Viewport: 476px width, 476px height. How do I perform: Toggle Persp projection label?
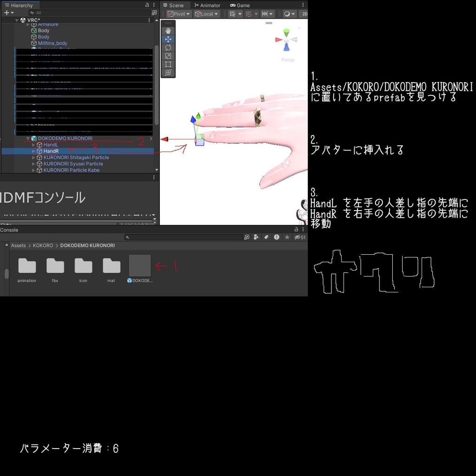tap(288, 60)
